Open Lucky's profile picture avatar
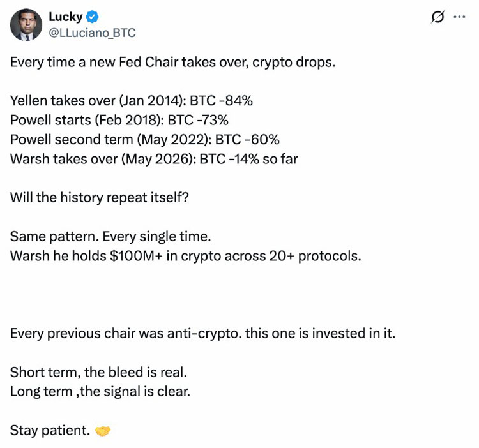The height and width of the screenshot is (448, 479). click(x=26, y=25)
